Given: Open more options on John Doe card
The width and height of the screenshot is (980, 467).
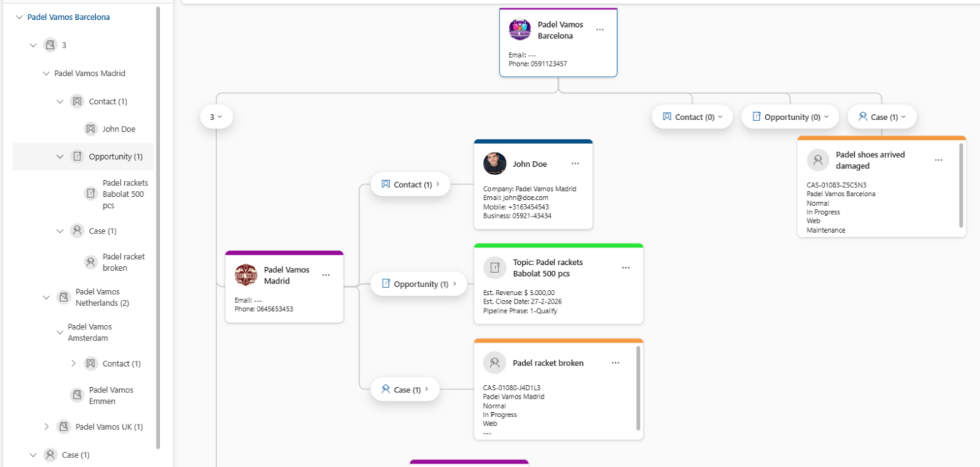Looking at the screenshot, I should pyautogui.click(x=575, y=164).
